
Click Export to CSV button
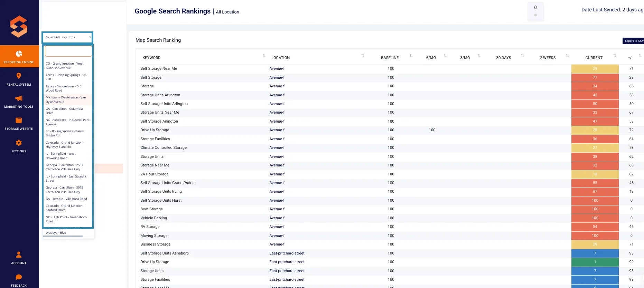633,41
